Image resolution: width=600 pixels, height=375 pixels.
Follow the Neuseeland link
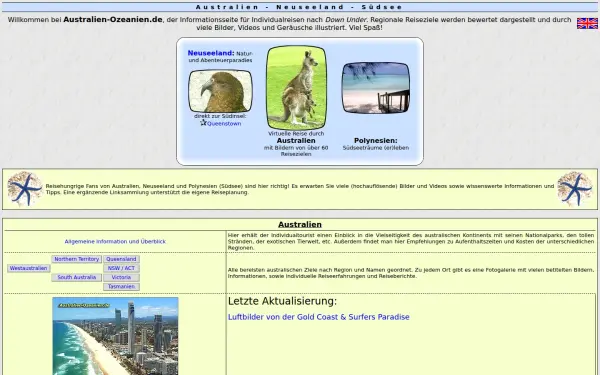(x=210, y=53)
